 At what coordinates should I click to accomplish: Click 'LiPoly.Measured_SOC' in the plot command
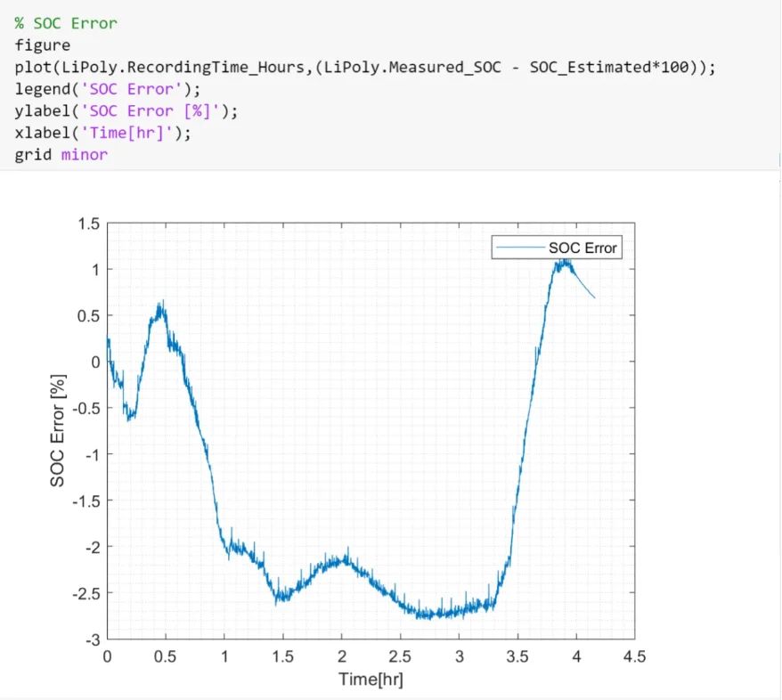pos(412,68)
